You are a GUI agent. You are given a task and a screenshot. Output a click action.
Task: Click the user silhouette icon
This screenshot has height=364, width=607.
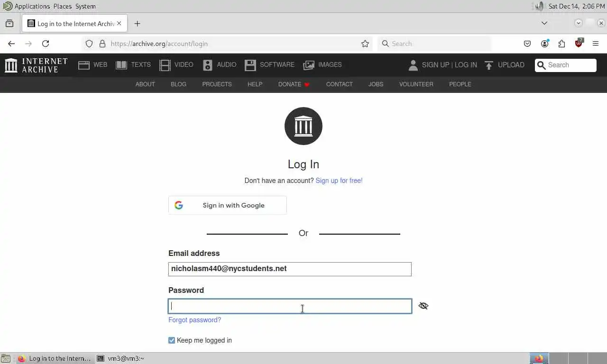tap(413, 65)
